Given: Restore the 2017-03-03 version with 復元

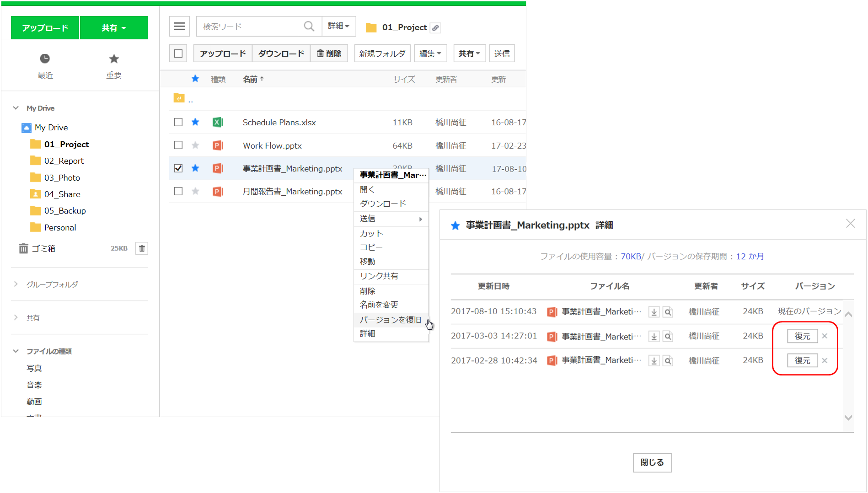Looking at the screenshot, I should pyautogui.click(x=802, y=336).
